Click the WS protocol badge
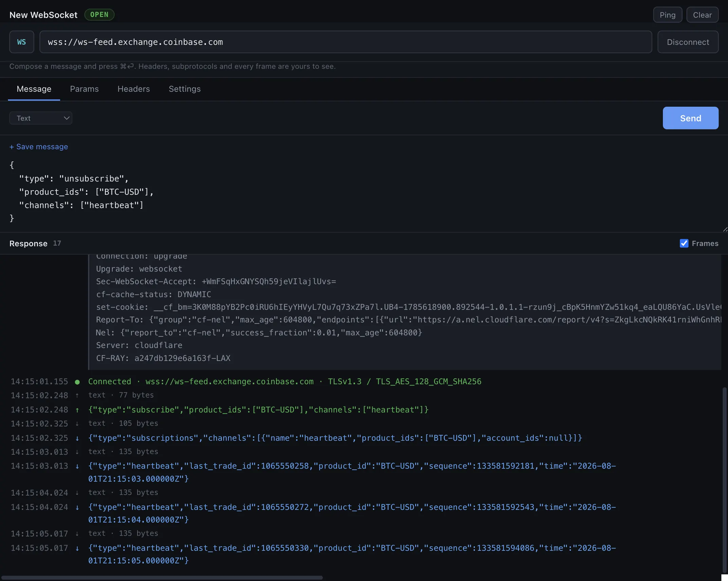The width and height of the screenshot is (728, 581). point(22,42)
